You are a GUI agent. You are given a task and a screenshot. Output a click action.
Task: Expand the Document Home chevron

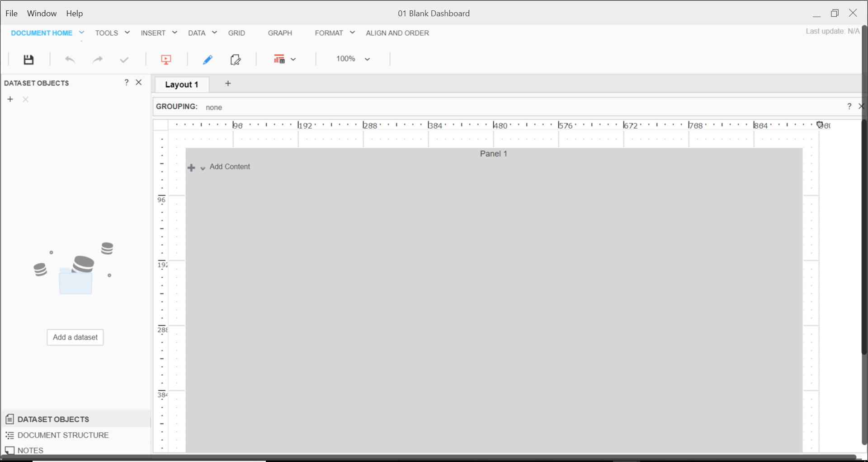click(82, 33)
